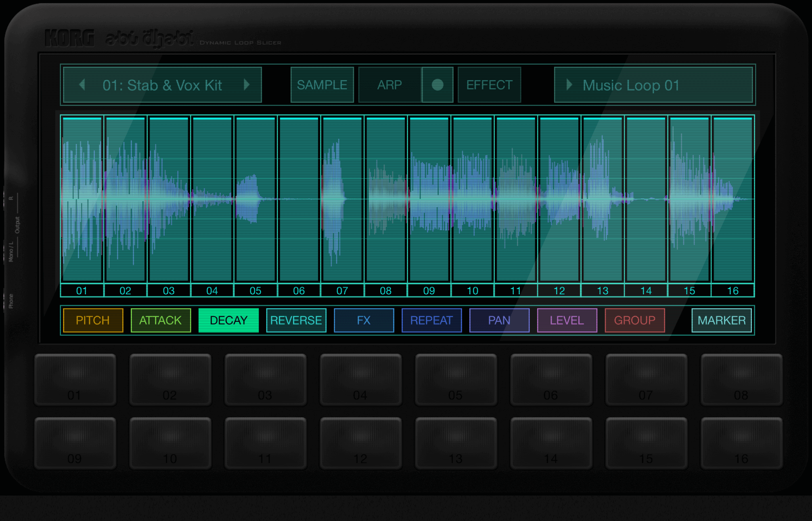Select slice number label 13
The image size is (812, 521).
[x=602, y=291]
